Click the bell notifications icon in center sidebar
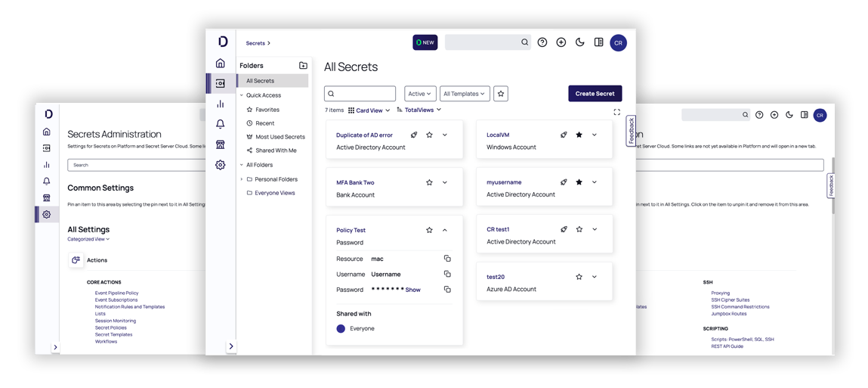This screenshot has height=388, width=868. [x=221, y=124]
